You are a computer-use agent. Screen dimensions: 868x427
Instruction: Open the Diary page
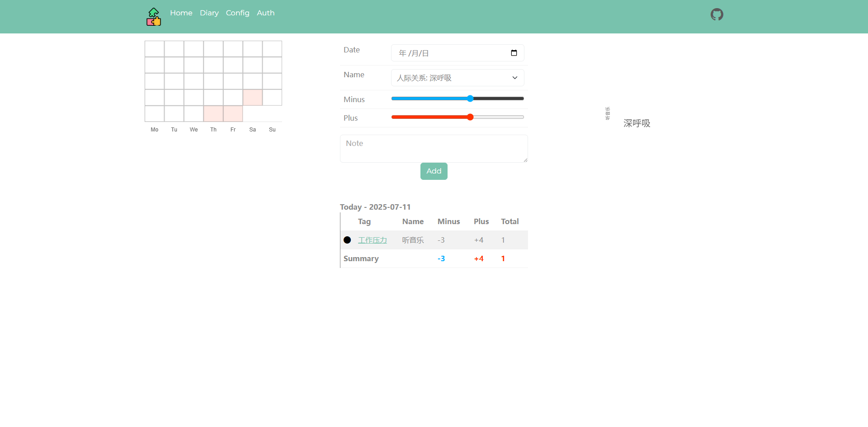coord(209,13)
